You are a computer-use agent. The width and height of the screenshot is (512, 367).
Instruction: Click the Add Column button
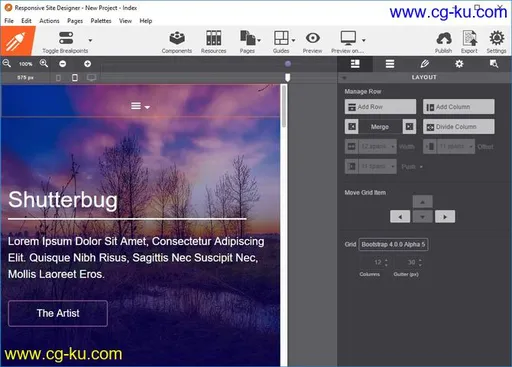point(458,107)
